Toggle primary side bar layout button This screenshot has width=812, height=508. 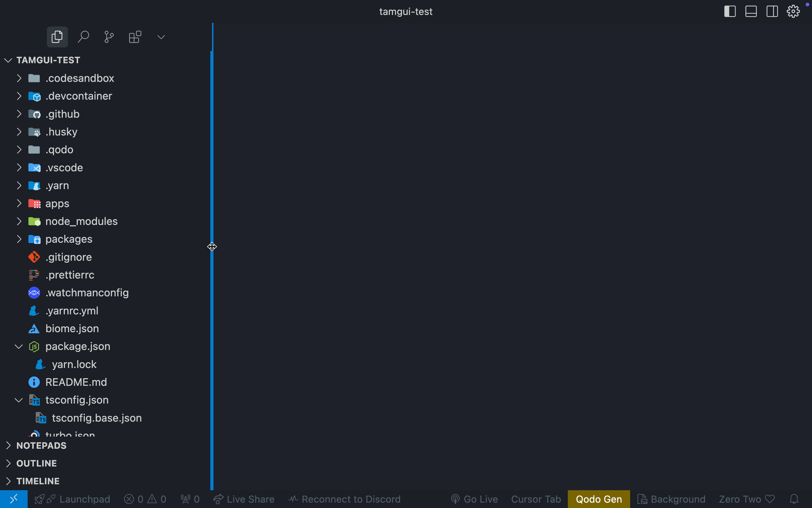[730, 11]
